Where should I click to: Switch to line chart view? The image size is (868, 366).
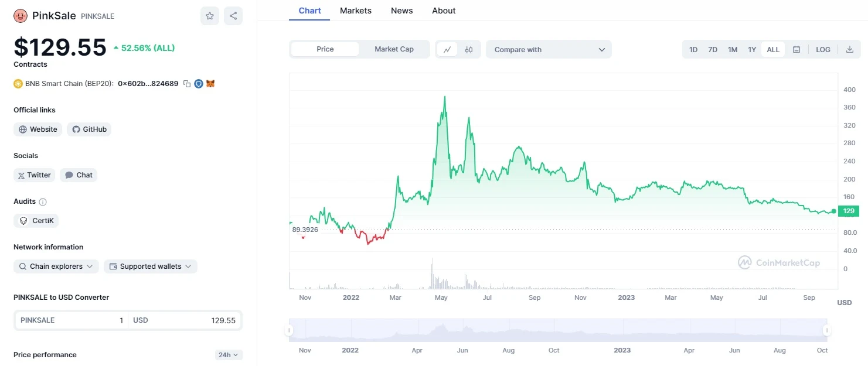[447, 50]
